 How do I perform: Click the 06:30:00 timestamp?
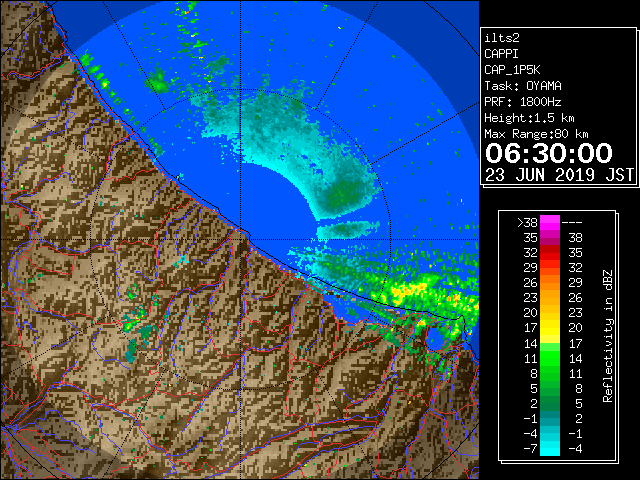(549, 153)
